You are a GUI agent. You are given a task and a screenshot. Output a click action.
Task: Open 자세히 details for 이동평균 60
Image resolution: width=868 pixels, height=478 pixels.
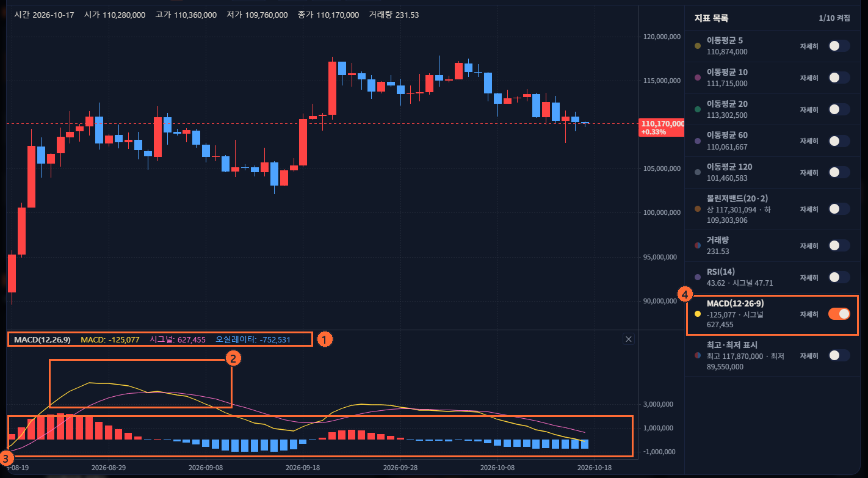tap(809, 141)
